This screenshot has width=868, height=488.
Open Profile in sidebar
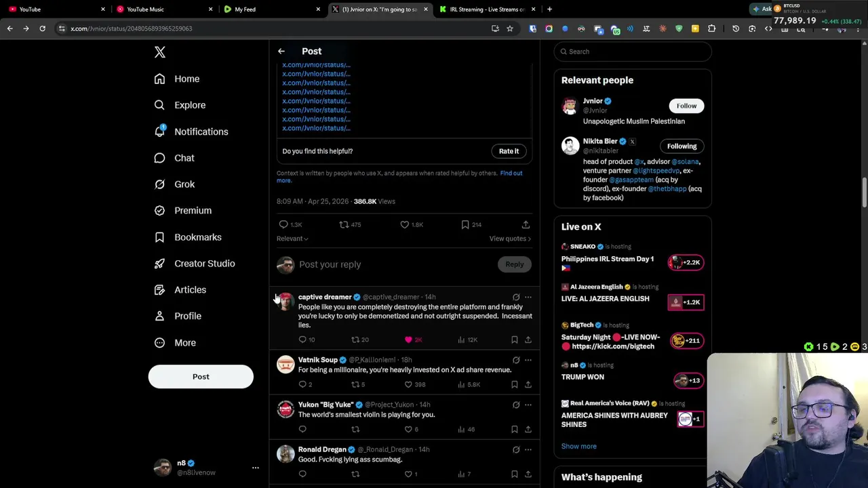click(178, 316)
